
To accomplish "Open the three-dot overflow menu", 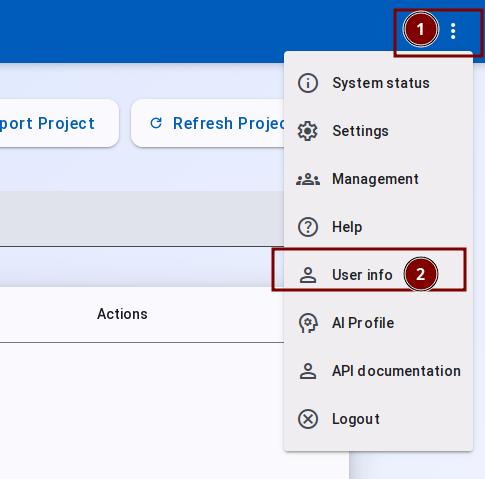I will 453,31.
